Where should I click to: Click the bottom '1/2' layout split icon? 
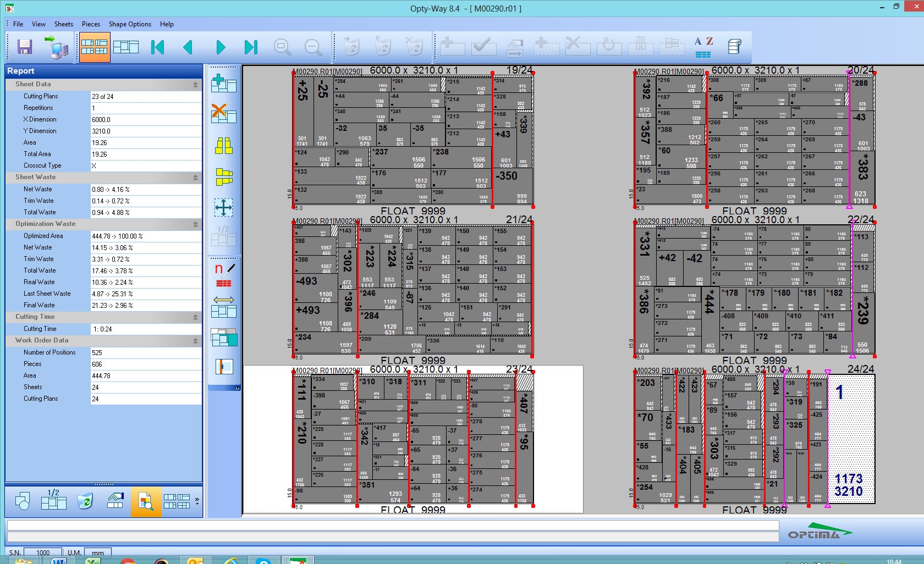pos(53,499)
